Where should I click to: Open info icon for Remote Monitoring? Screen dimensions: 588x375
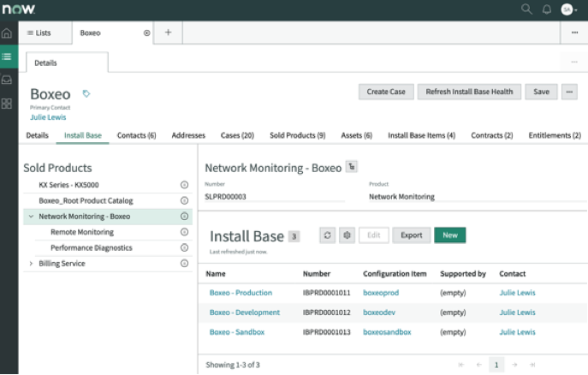[x=184, y=232]
